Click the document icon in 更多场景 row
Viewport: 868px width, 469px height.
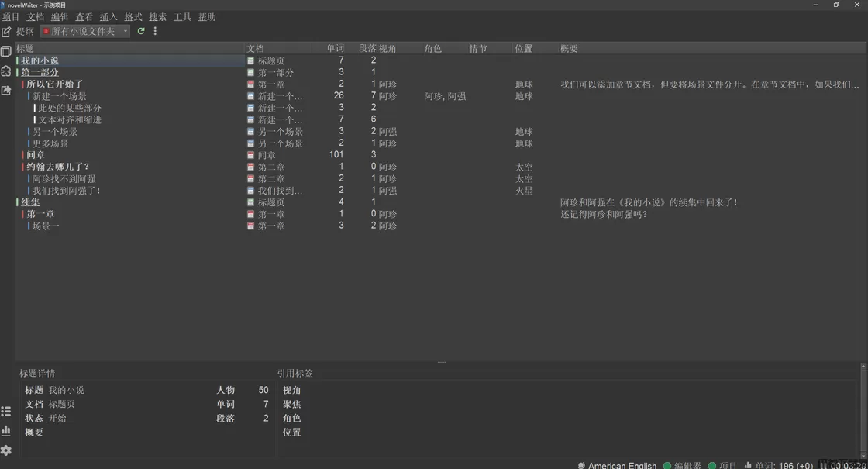pyautogui.click(x=251, y=143)
